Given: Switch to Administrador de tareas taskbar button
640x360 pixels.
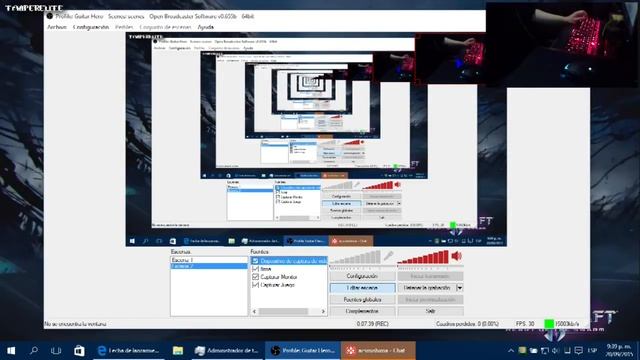Looking at the screenshot, I should (x=227, y=351).
